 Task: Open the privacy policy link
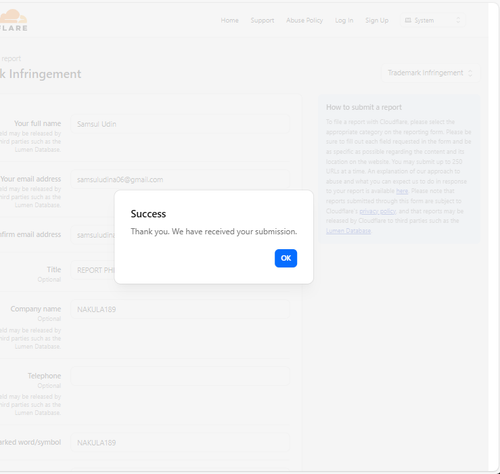tap(377, 211)
